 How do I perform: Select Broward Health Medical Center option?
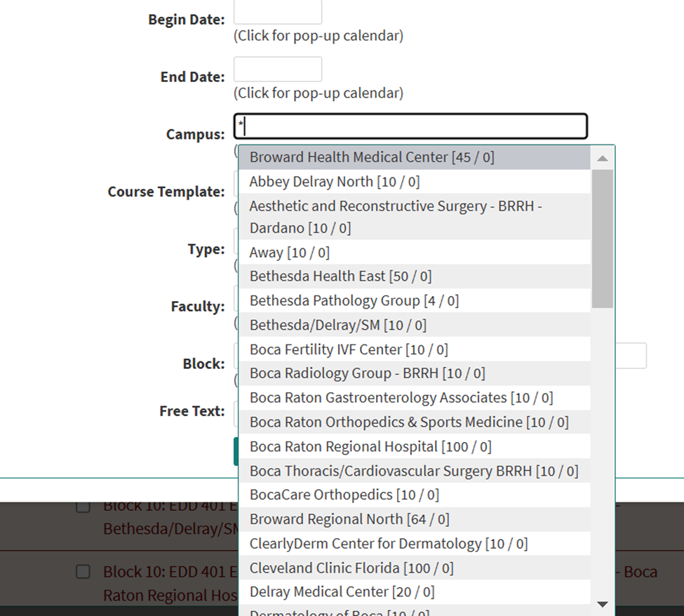click(415, 157)
